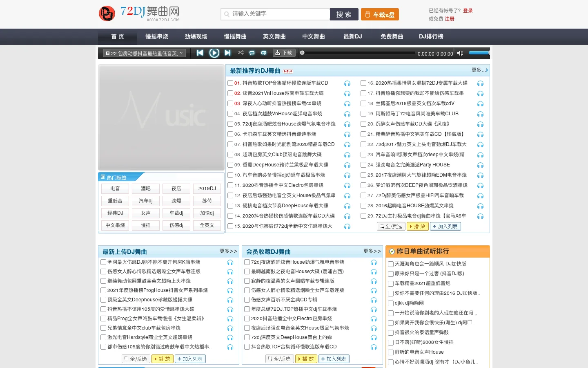588x368 pixels.
Task: Check the box for 最嗨越南鼓之夜电音House
Action: (247, 272)
